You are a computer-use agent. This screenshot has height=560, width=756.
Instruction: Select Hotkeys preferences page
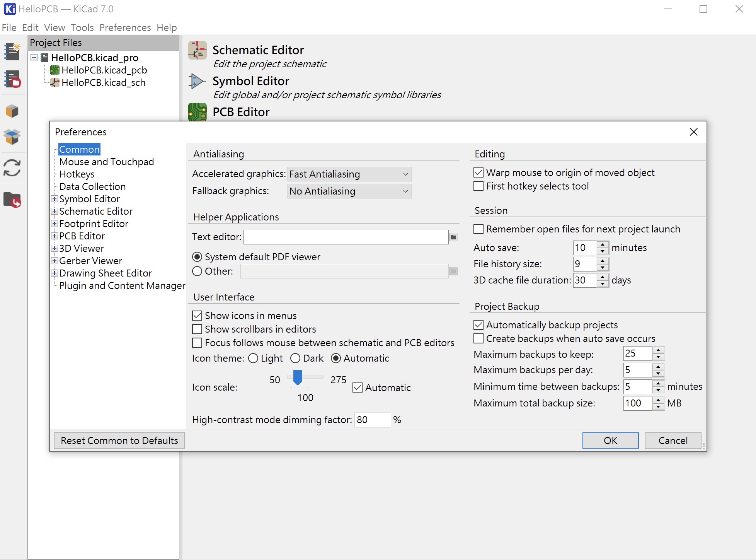coord(77,174)
